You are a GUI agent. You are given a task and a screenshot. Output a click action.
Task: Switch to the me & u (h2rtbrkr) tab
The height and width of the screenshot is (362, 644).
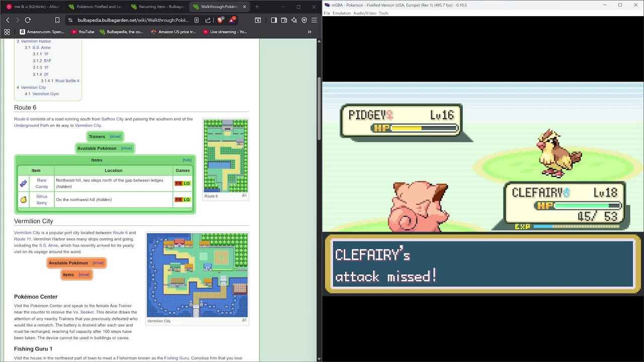pos(33,7)
